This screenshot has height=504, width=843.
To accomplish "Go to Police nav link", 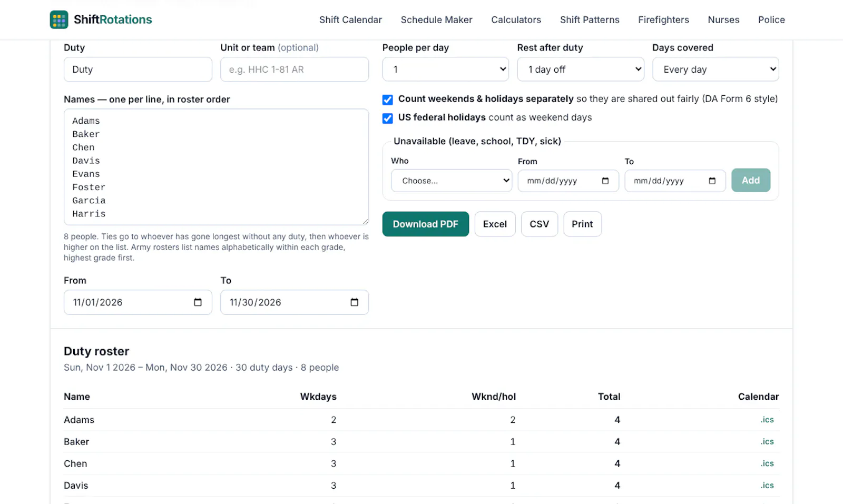I will point(771,19).
